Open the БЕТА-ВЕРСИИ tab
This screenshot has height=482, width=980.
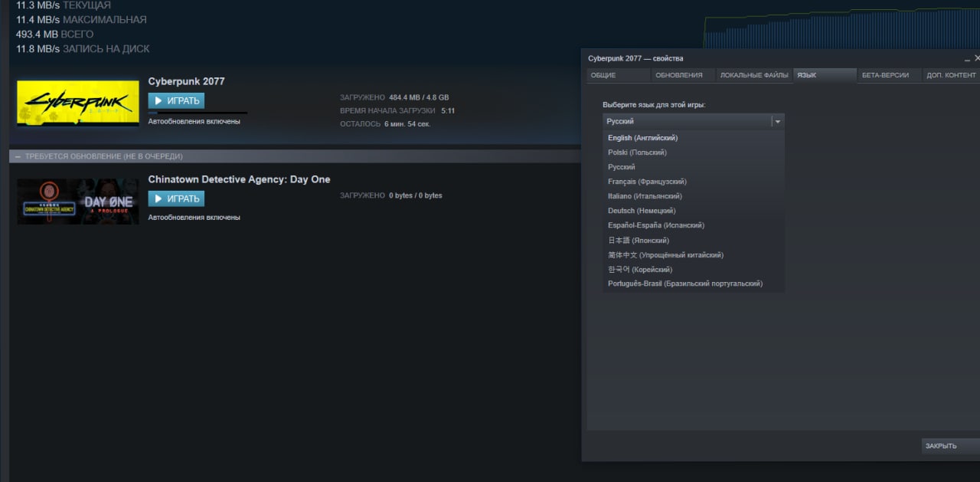click(x=889, y=75)
